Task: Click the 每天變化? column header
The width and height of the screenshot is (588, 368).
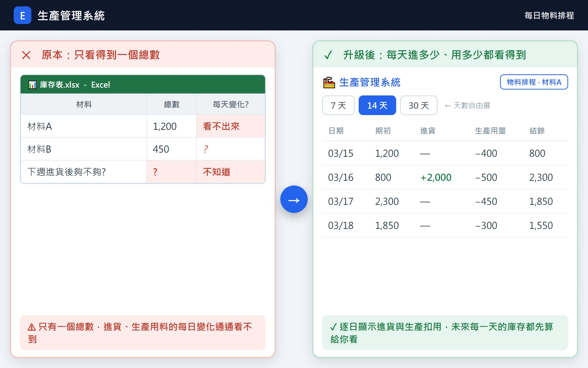Action: 231,105
